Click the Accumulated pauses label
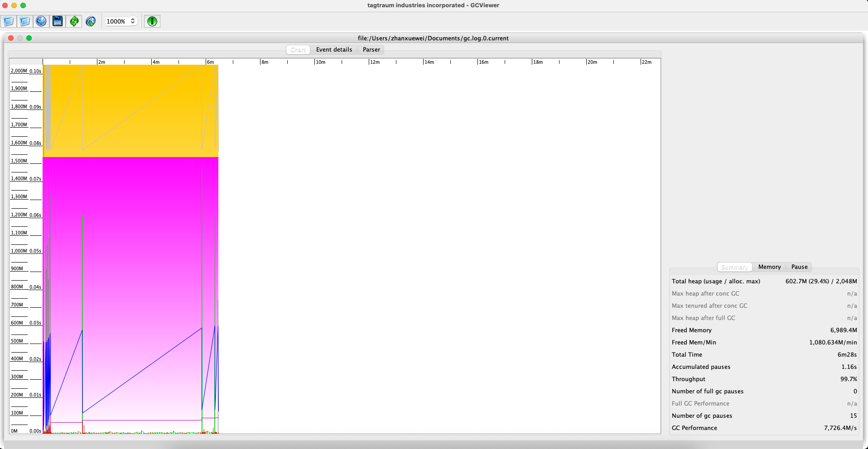This screenshot has height=449, width=868. 701,367
